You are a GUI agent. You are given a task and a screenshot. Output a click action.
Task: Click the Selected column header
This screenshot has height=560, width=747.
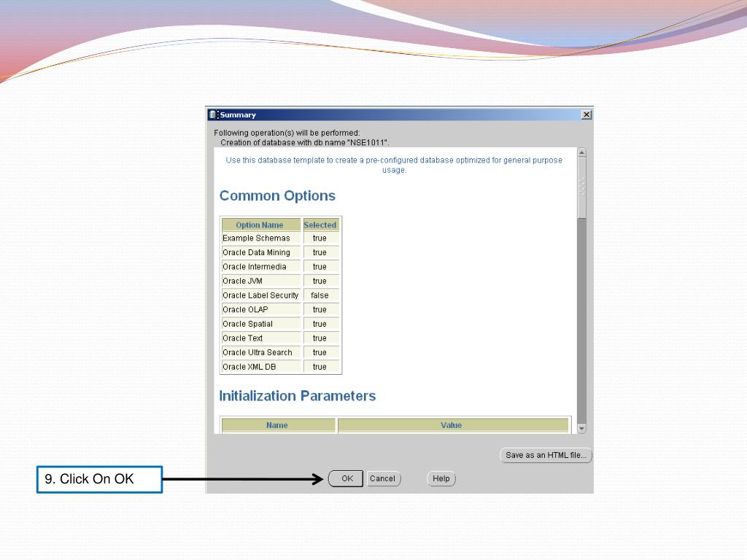[x=321, y=225]
